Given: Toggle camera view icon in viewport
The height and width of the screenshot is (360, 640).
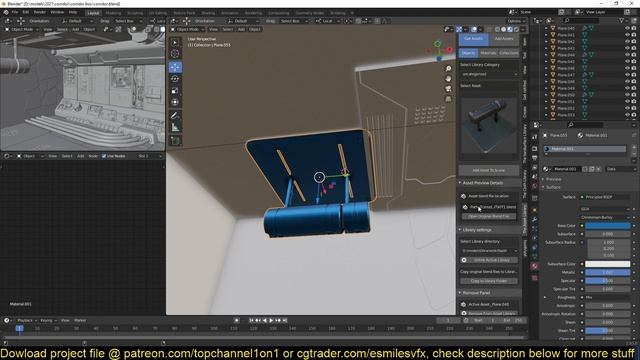Looking at the screenshot, I should [448, 89].
